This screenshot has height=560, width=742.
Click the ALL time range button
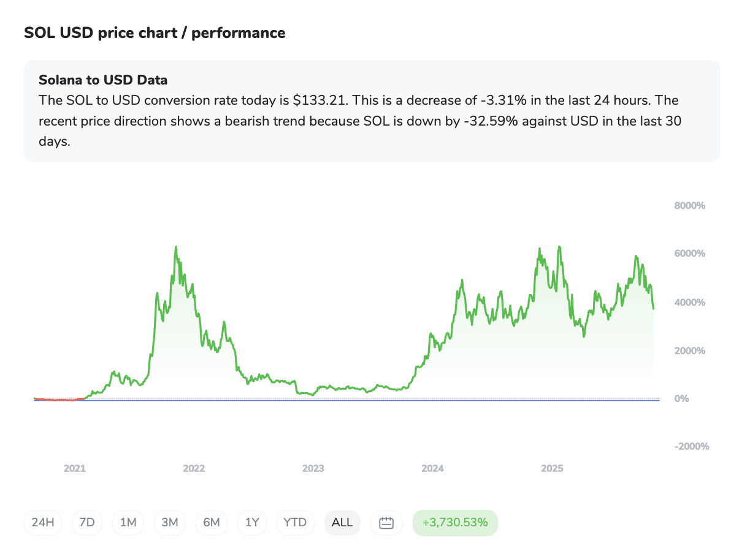point(342,523)
